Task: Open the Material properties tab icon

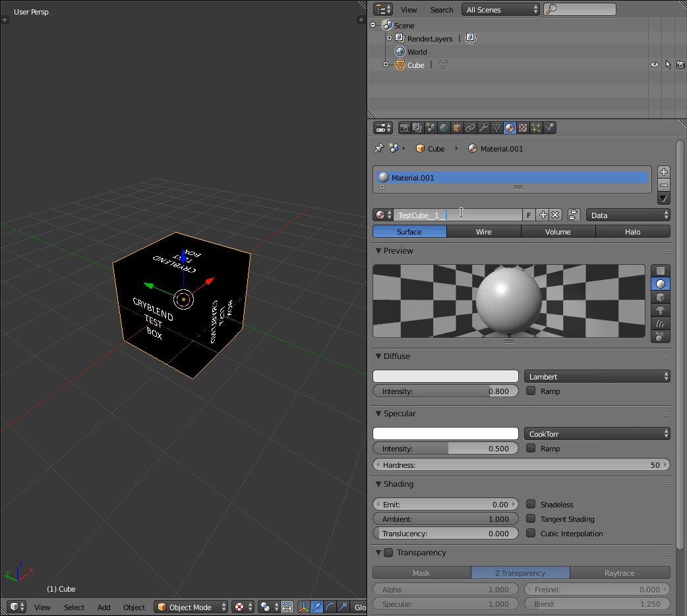Action: [x=510, y=128]
